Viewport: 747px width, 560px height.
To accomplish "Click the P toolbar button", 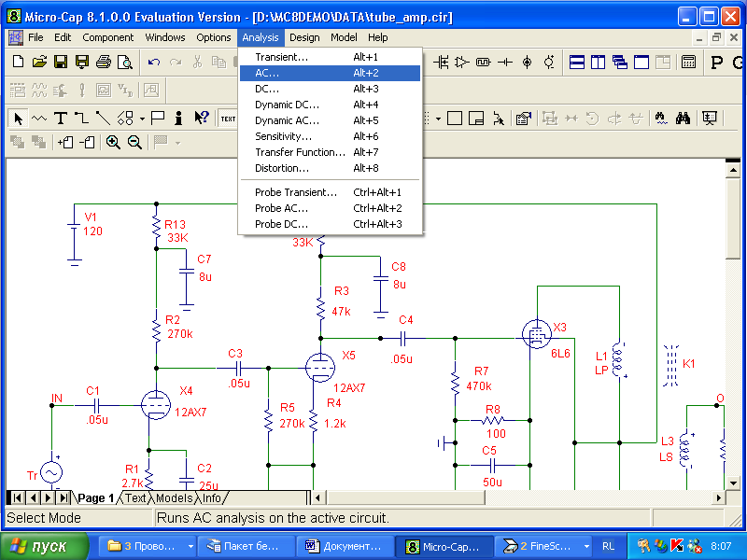I will (x=716, y=62).
